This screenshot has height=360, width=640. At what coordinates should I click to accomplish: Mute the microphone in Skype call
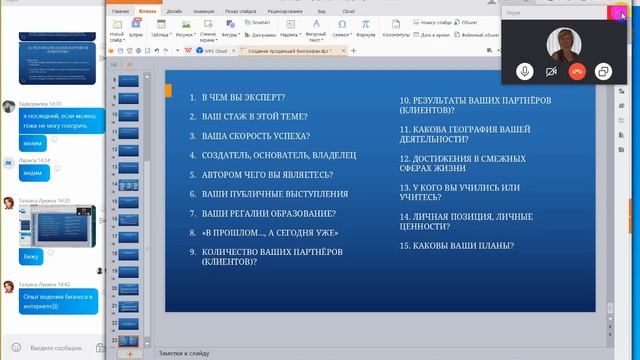point(524,72)
